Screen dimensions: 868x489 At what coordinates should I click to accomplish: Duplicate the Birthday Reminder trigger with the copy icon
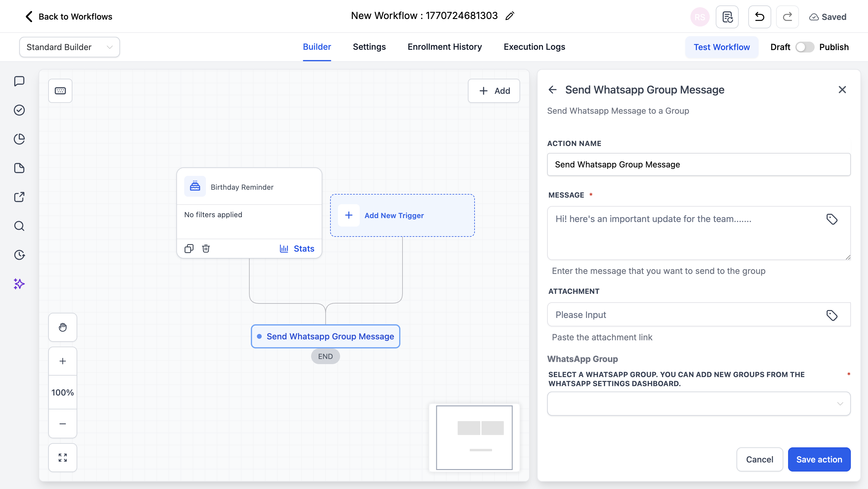point(189,249)
